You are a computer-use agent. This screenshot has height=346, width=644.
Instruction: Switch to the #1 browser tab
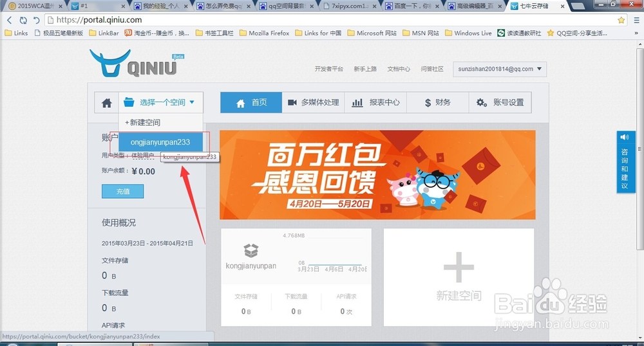98,6
